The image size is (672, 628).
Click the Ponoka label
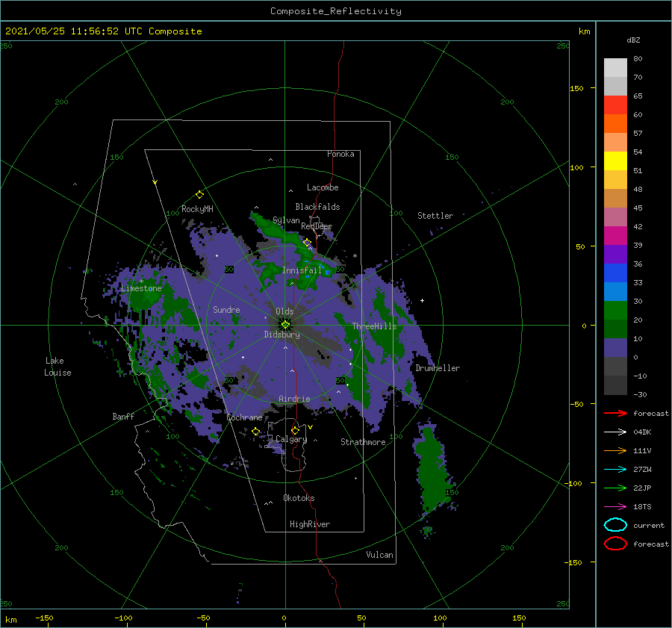[340, 154]
